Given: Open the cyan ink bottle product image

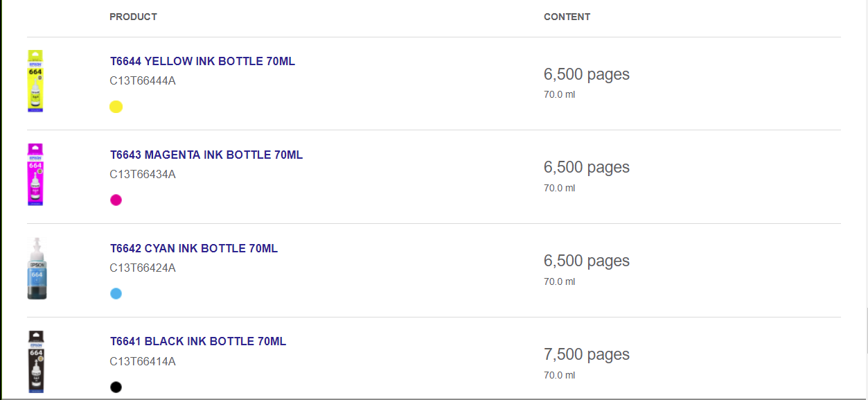Looking at the screenshot, I should [x=37, y=268].
